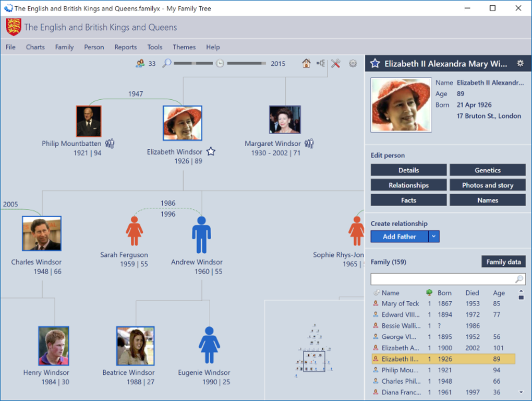Open chart settings gear icon

(x=353, y=64)
